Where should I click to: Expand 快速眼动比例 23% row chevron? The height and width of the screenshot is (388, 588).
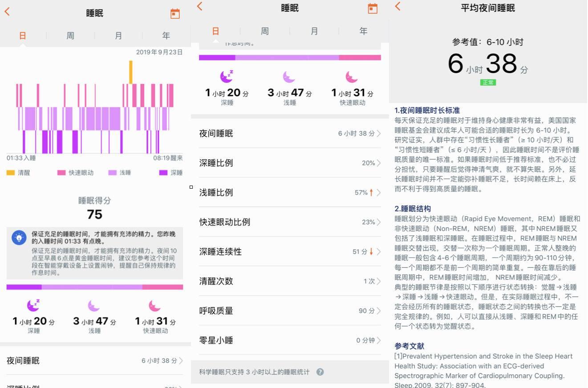pos(379,222)
